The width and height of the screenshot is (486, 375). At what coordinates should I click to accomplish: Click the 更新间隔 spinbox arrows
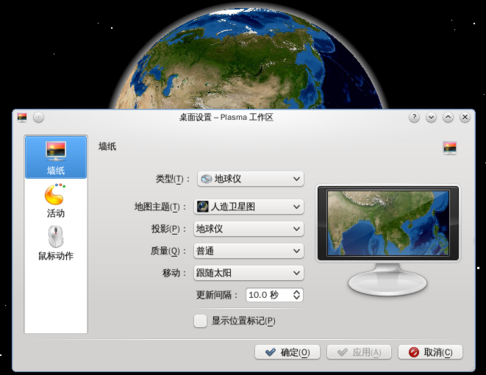click(297, 295)
